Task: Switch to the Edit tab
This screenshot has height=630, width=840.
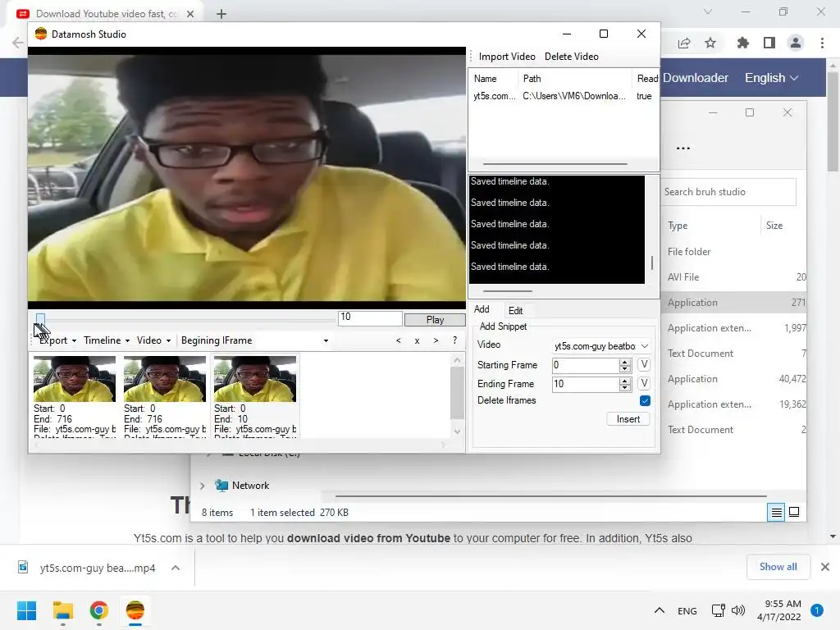Action: pyautogui.click(x=515, y=311)
